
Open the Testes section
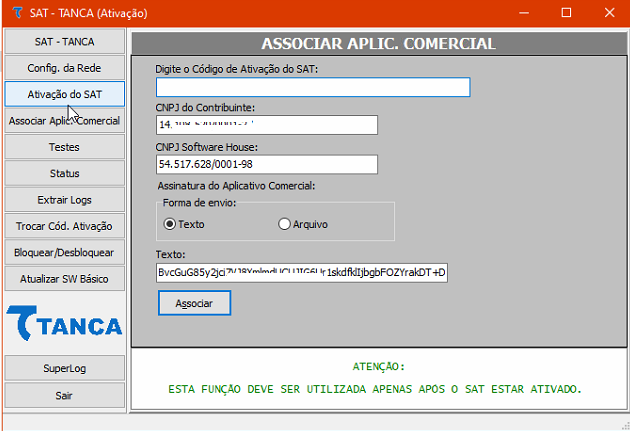[64, 147]
